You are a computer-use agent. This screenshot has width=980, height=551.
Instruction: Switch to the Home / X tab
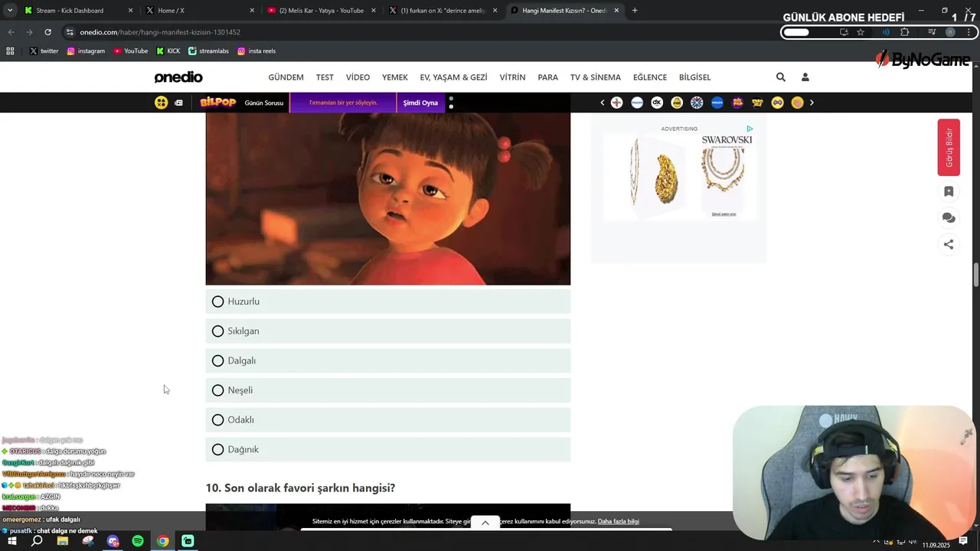[199, 11]
